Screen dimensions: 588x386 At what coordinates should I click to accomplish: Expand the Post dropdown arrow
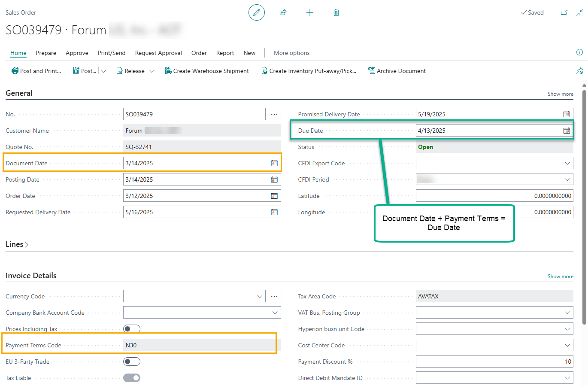point(103,71)
